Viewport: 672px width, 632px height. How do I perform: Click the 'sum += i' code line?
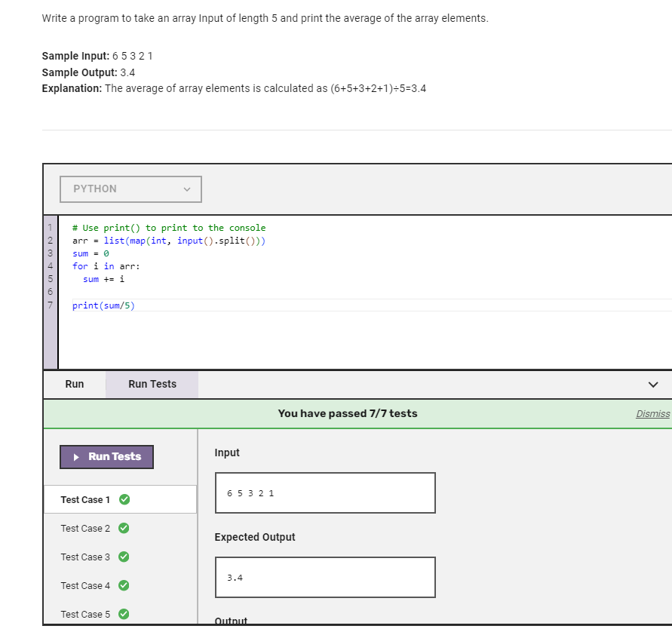(104, 279)
